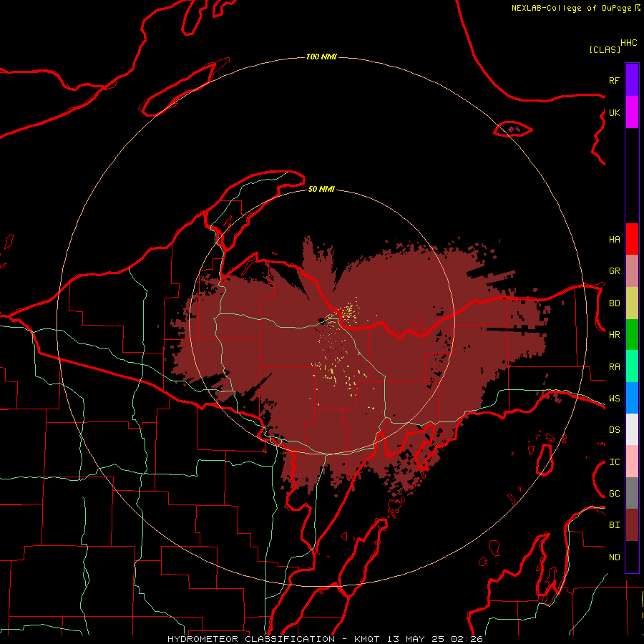This screenshot has height=644, width=644.
Task: Click the HA legend label
Action: pos(615,239)
